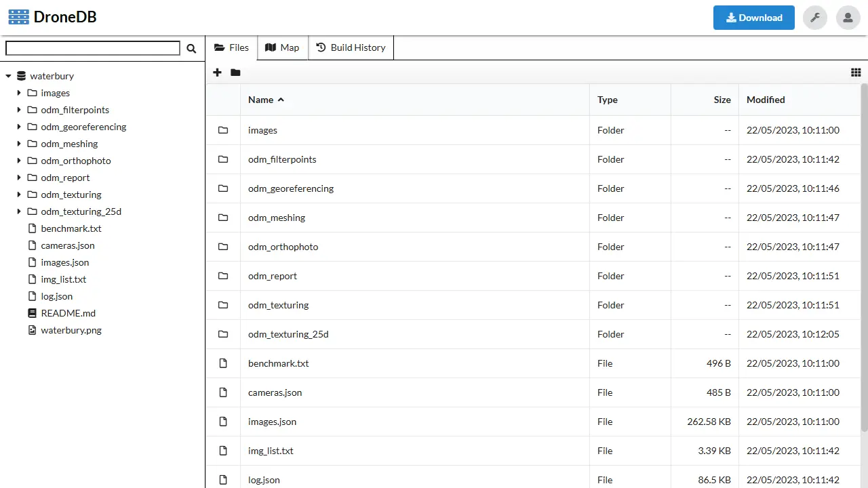Switch to the Map tab
Image resolution: width=868 pixels, height=488 pixels.
(x=282, y=47)
